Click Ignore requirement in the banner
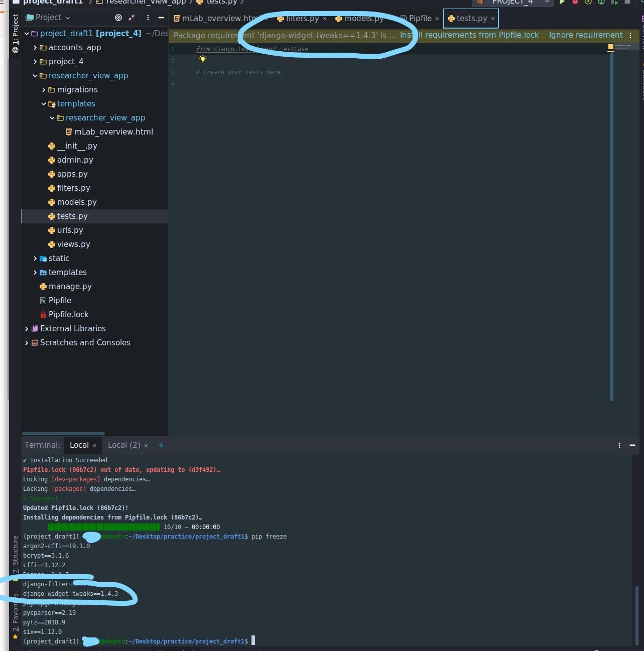Screen dimensions: 644x651 pos(585,35)
